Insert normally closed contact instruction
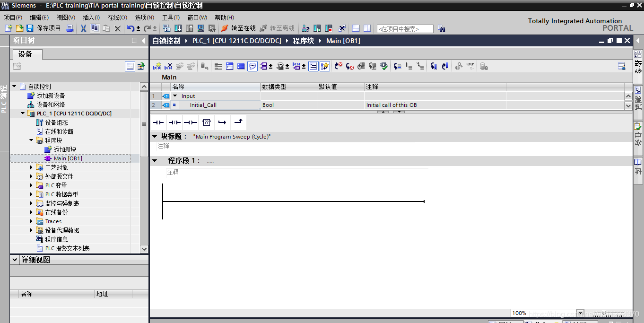Screen dimensions: 644x323 174,122
